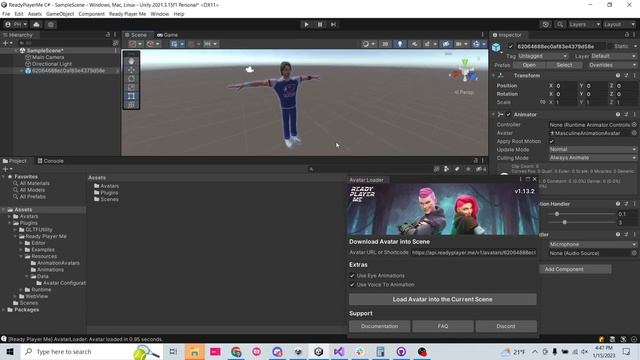This screenshot has height=360, width=640.
Task: Open the Discord support button
Action: (x=506, y=326)
